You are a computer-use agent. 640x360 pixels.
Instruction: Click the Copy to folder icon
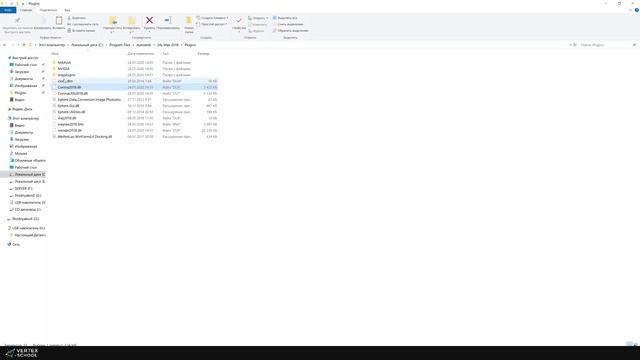point(131,20)
